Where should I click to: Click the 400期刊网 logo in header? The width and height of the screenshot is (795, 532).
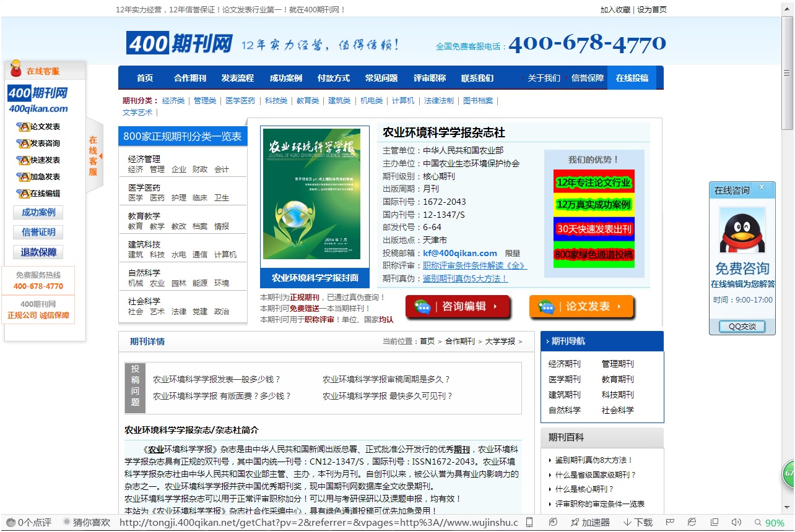click(x=180, y=43)
